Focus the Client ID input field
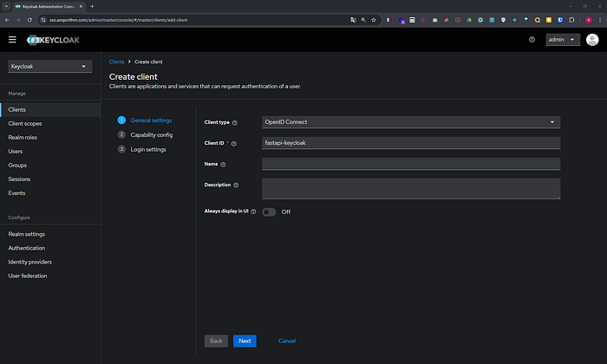This screenshot has height=364, width=607. pos(411,143)
